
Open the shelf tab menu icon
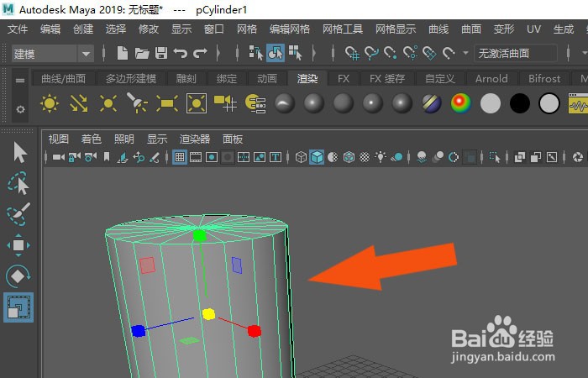20,80
